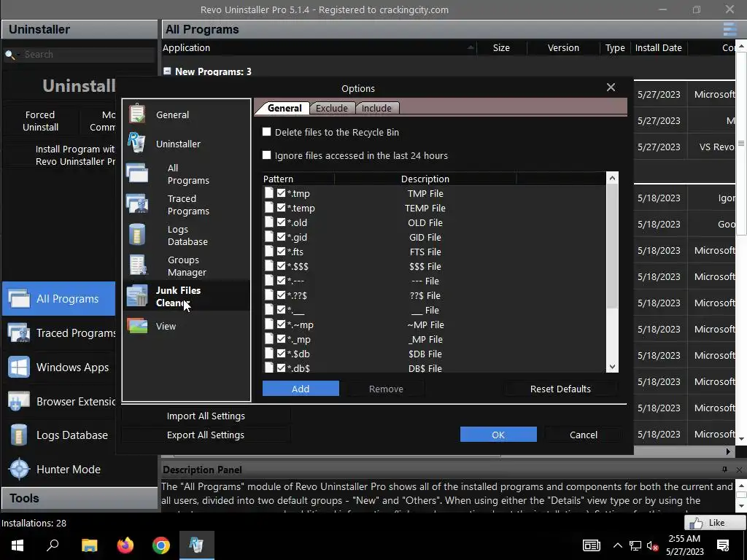This screenshot has width=747, height=560.
Task: Select Logs Database options icon in dialog
Action: [x=137, y=234]
